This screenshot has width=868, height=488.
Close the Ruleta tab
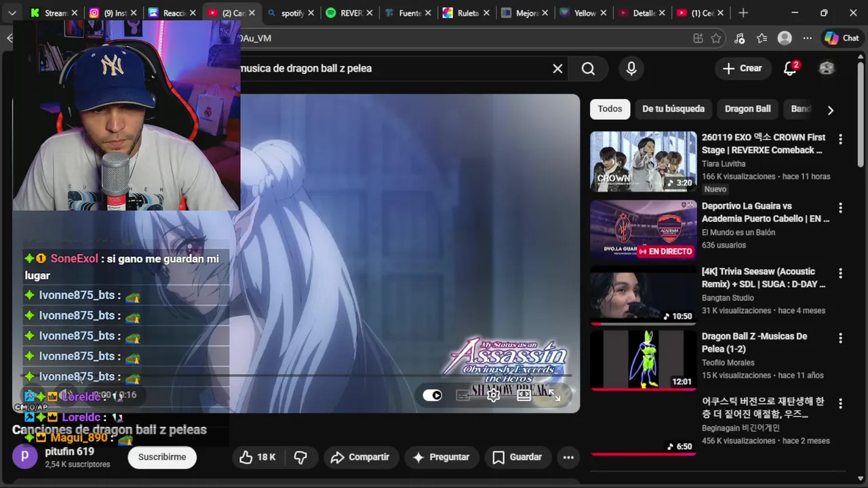pos(487,13)
